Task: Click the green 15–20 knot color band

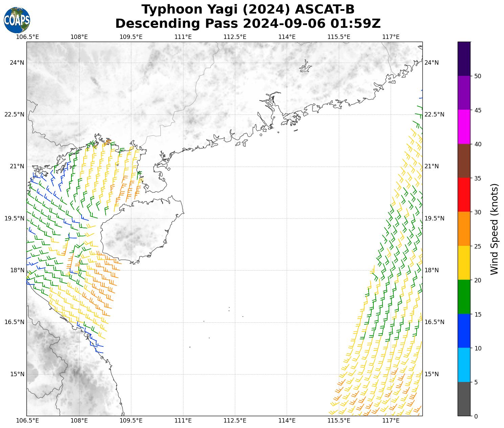Action: (x=464, y=297)
